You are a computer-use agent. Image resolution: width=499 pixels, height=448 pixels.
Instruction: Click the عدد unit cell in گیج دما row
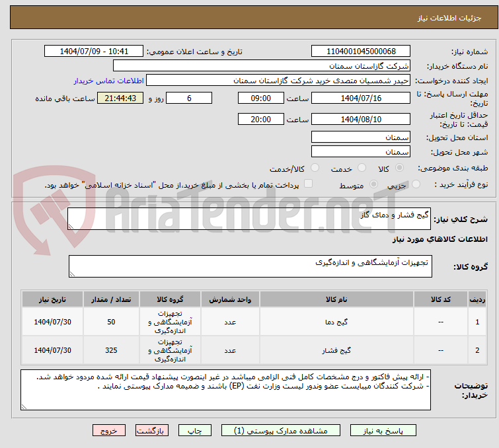click(x=230, y=322)
